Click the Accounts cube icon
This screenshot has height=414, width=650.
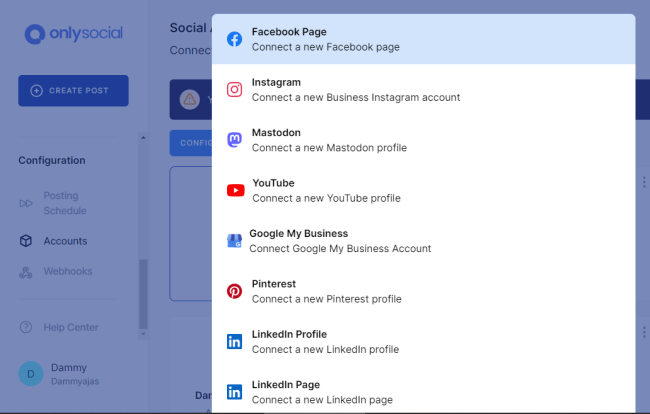tap(26, 241)
